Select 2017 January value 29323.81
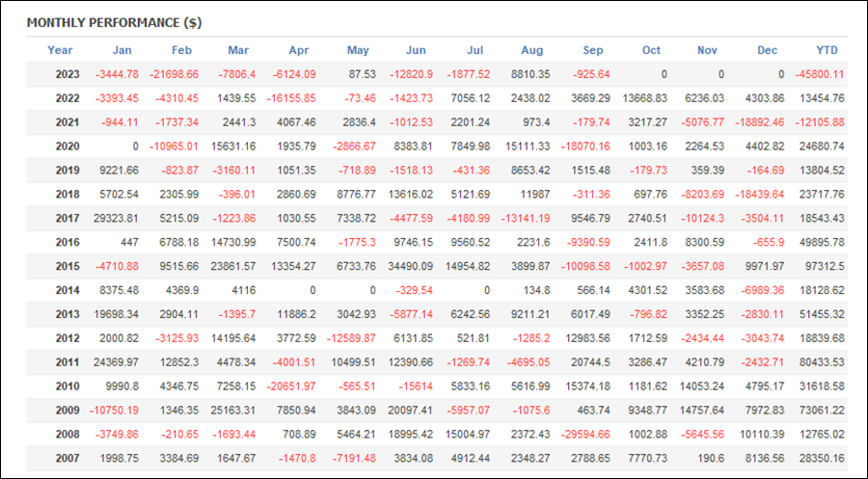Image resolution: width=868 pixels, height=479 pixels. pyautogui.click(x=116, y=218)
